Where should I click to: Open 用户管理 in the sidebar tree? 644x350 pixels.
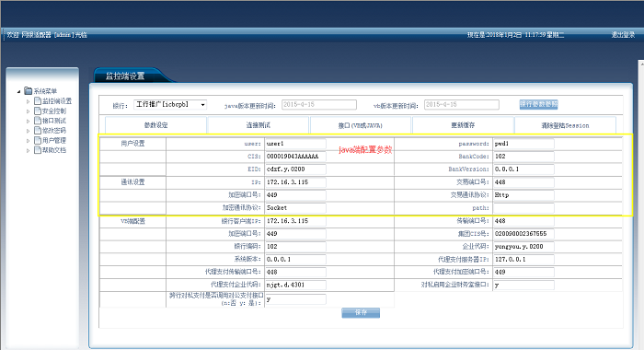(x=53, y=141)
